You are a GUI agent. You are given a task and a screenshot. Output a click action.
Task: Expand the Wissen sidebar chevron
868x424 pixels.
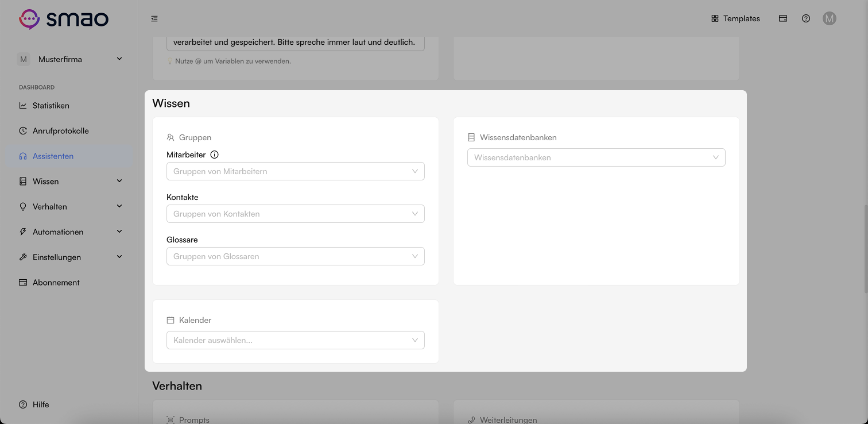pos(119,181)
